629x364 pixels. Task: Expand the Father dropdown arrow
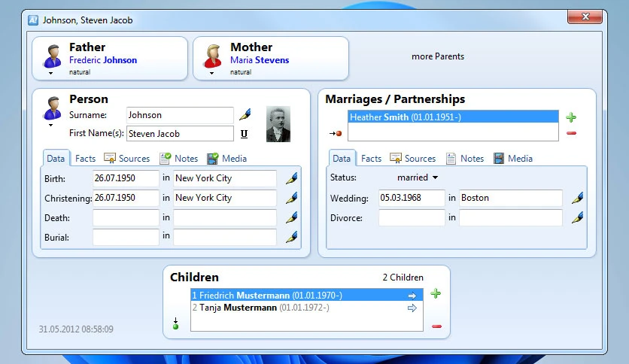(x=50, y=74)
